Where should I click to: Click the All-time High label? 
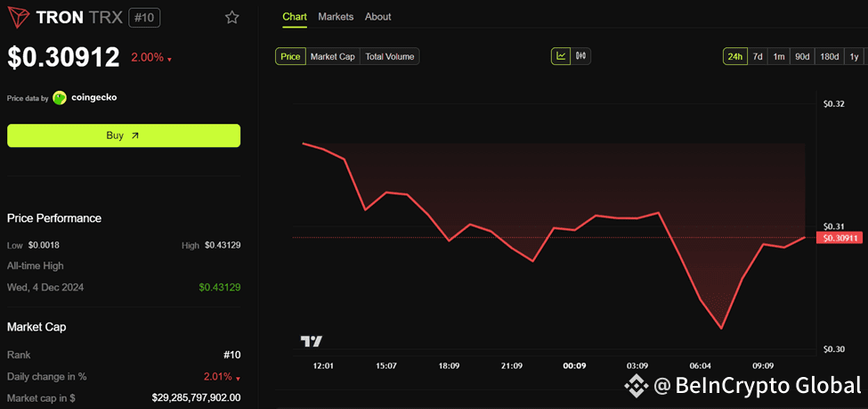[x=35, y=266]
